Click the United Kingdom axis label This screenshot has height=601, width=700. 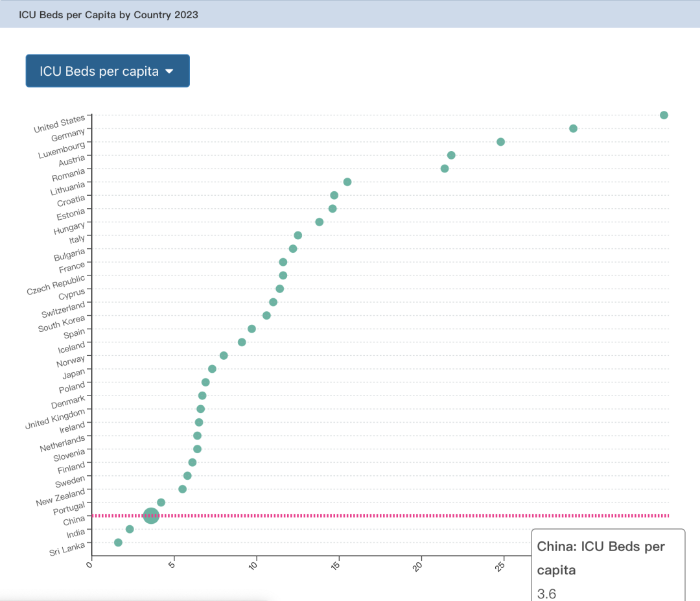pyautogui.click(x=55, y=419)
